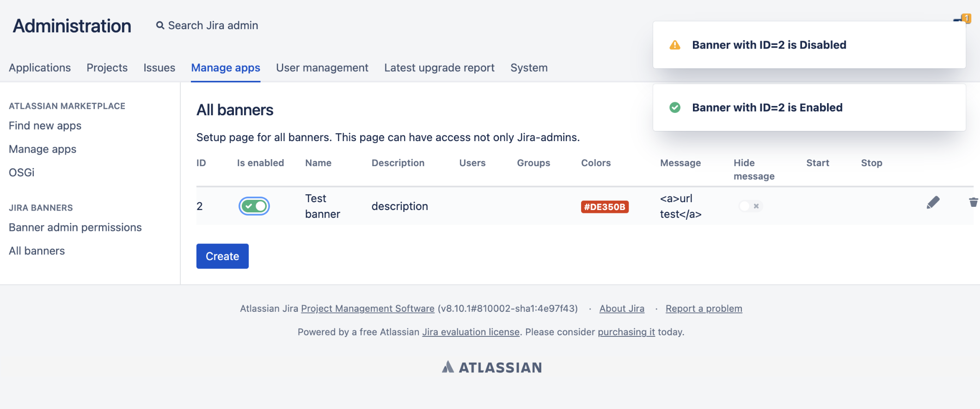Open Jira evaluation license link
980x409 pixels.
[471, 332]
